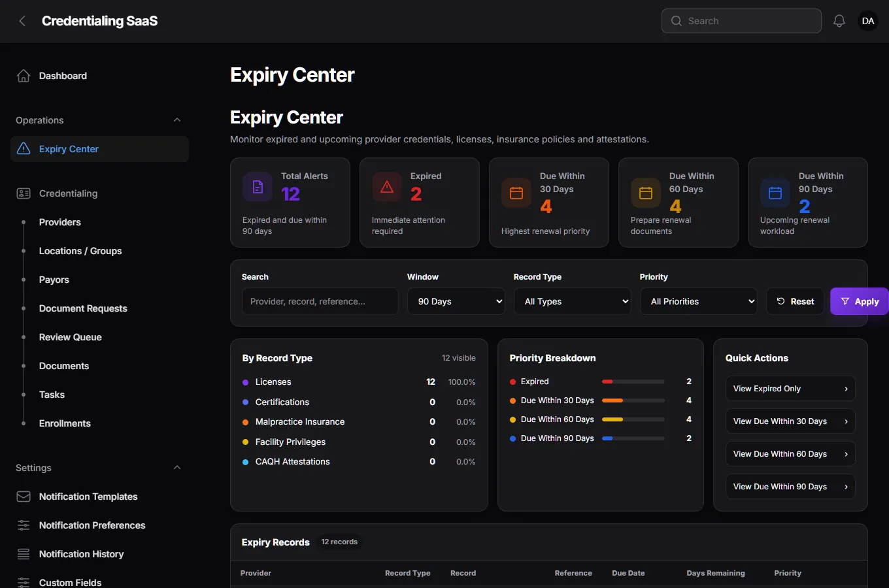The image size is (889, 588).
Task: Reset the filters
Action: click(796, 301)
